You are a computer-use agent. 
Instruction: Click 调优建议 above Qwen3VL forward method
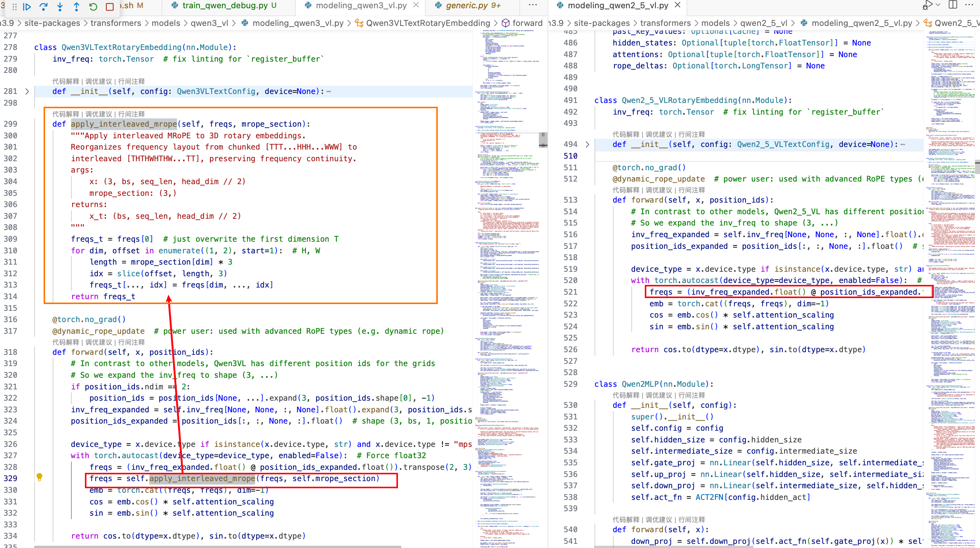[98, 342]
